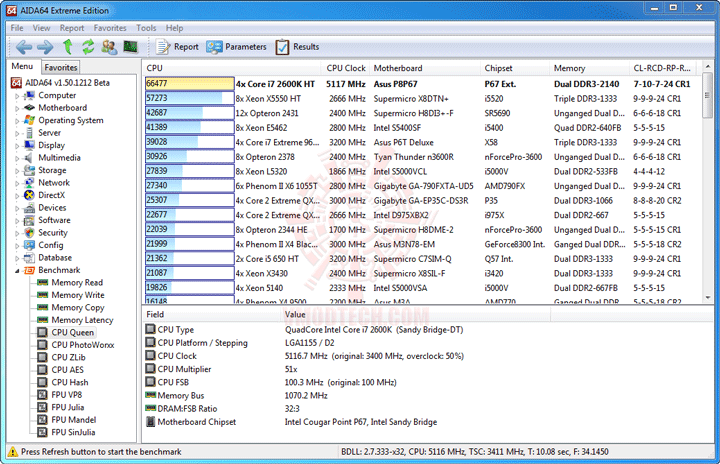
Task: Select the Devices tree node
Action: (x=52, y=208)
